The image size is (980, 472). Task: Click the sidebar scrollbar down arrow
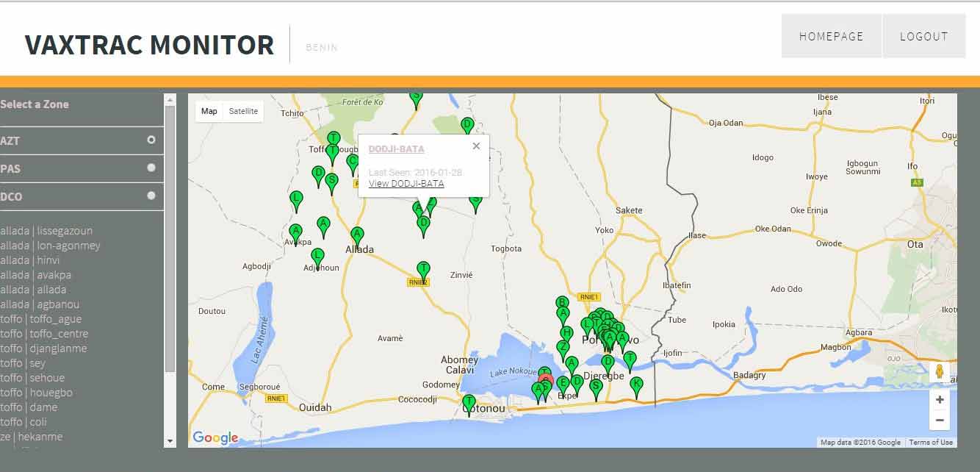click(170, 442)
